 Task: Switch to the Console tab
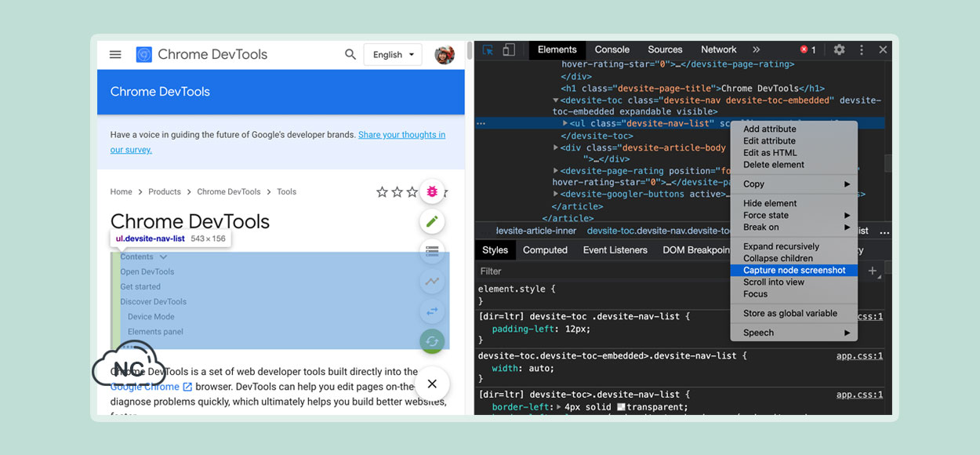pyautogui.click(x=612, y=49)
